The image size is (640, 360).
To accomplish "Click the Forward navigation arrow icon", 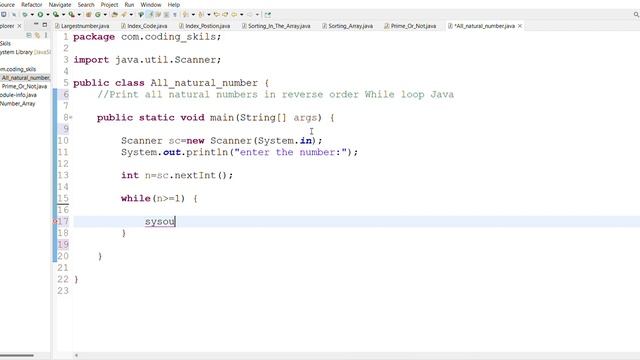I will coord(249,15).
